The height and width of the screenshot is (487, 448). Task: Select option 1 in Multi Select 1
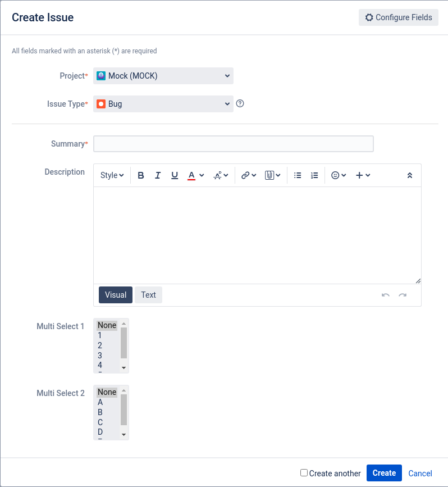click(107, 335)
